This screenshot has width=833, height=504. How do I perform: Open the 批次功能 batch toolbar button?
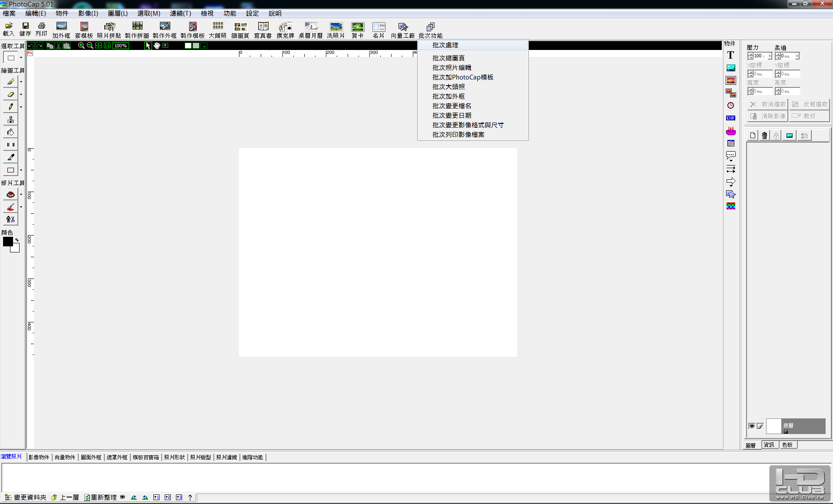pyautogui.click(x=431, y=30)
